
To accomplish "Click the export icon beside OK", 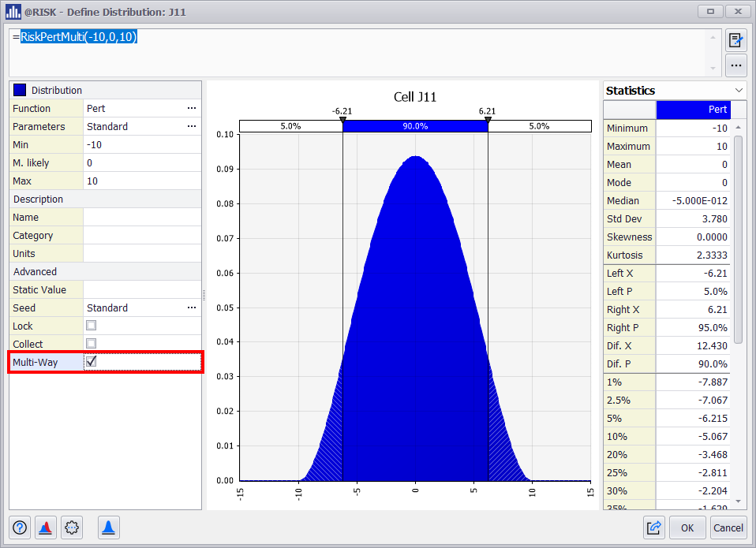I will [654, 527].
